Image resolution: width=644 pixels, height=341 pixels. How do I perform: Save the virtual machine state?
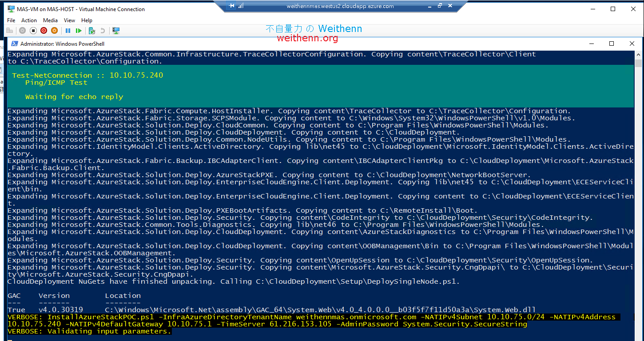pos(54,30)
